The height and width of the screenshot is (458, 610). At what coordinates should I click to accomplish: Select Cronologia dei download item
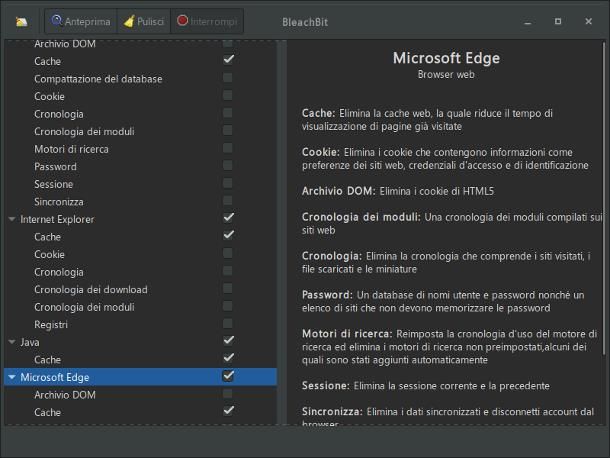point(91,290)
